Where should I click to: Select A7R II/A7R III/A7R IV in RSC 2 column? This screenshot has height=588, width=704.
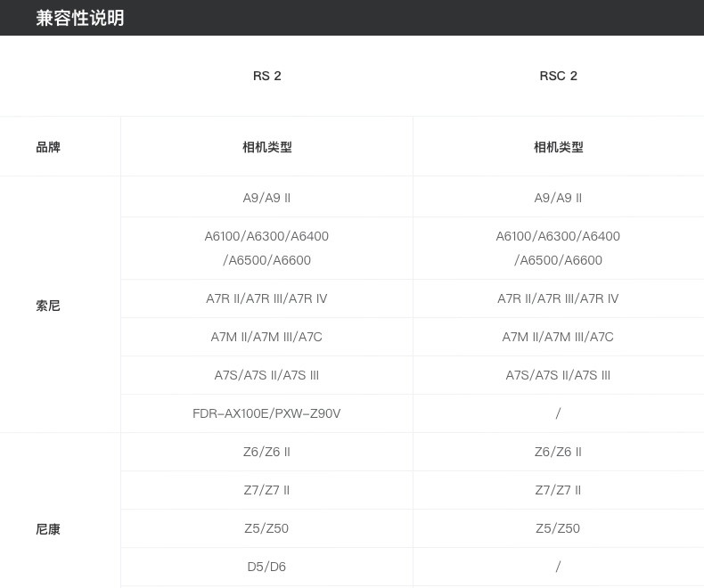click(x=558, y=298)
